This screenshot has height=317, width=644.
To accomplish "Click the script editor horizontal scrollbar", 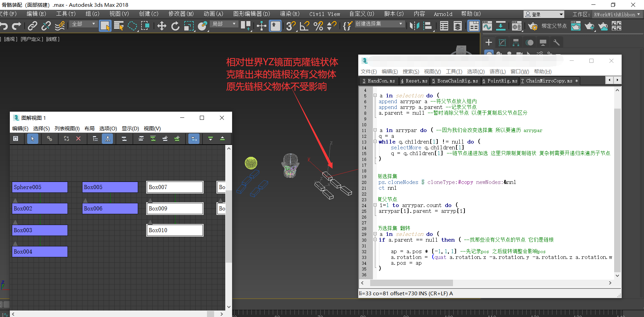I will 411,283.
